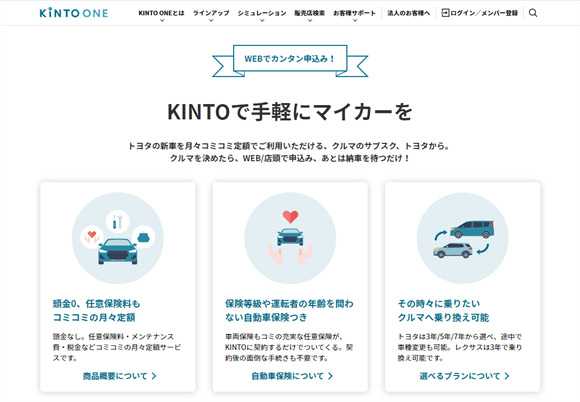Screen dimensions: 580x402
Task: Open 自動車保険について link
Action: (x=288, y=376)
